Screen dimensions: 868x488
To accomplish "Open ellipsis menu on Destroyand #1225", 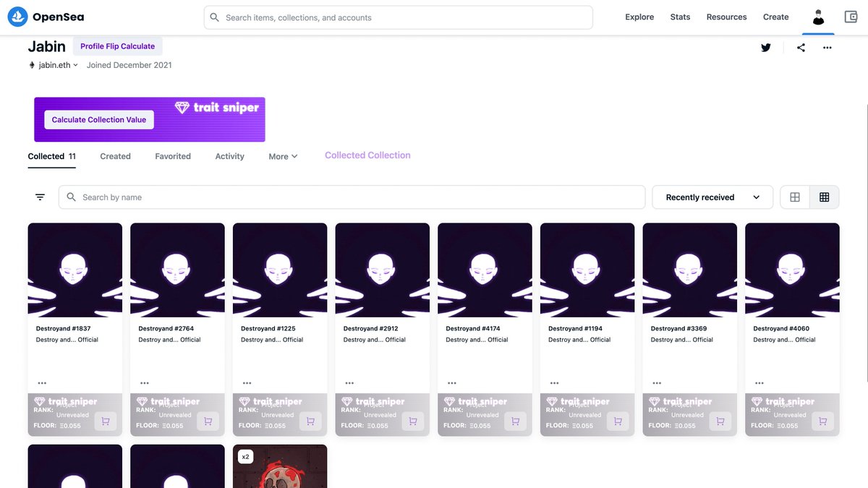I will pos(247,383).
